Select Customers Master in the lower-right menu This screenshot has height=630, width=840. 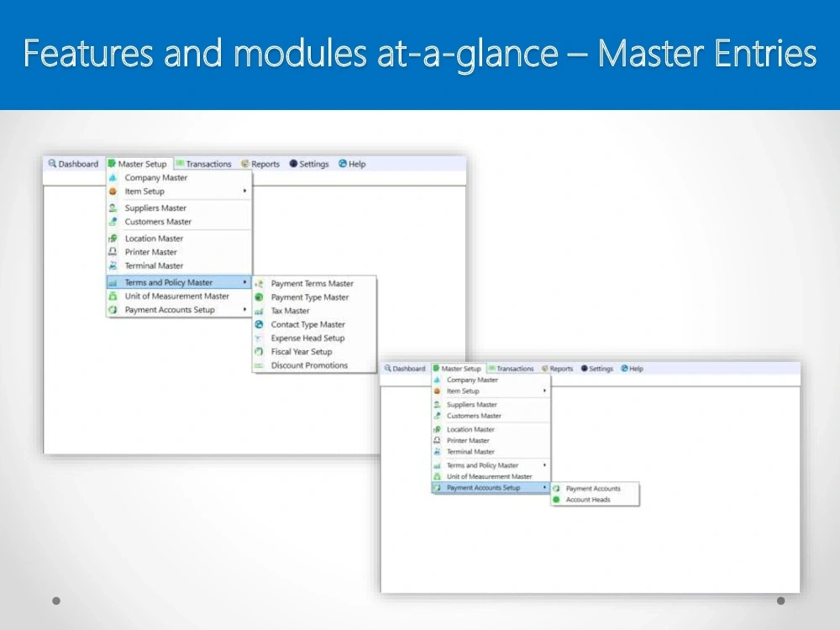tap(491, 416)
